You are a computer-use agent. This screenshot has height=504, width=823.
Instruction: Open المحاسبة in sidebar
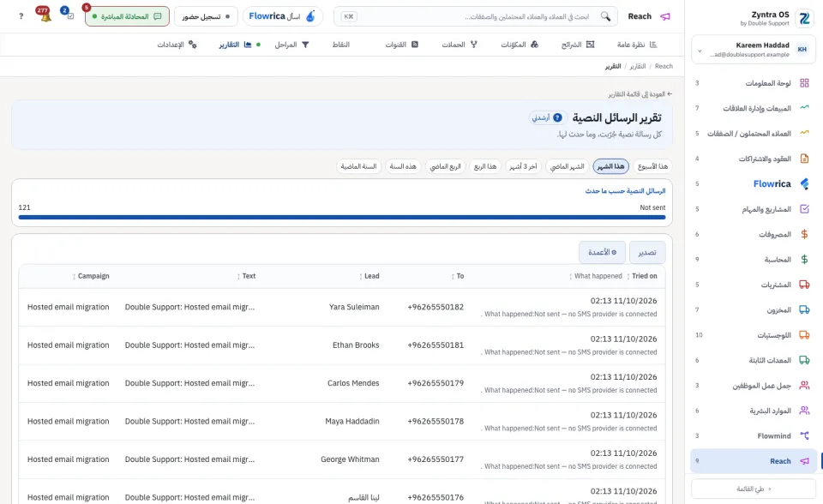[752, 260]
